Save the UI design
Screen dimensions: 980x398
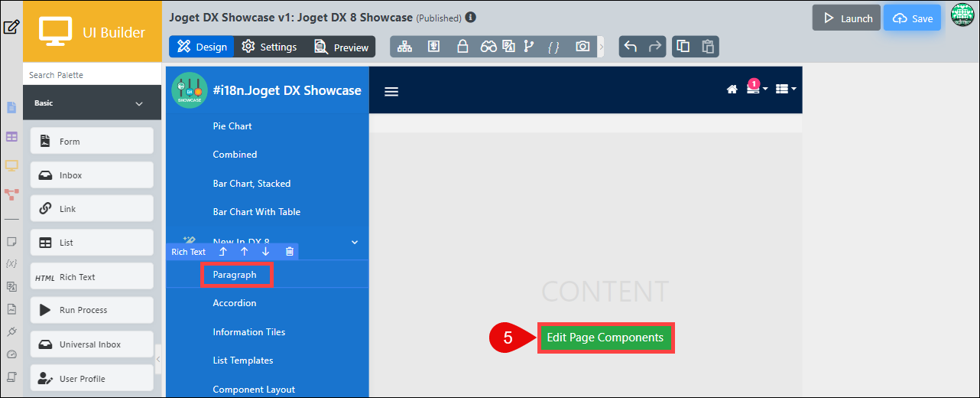tap(912, 18)
